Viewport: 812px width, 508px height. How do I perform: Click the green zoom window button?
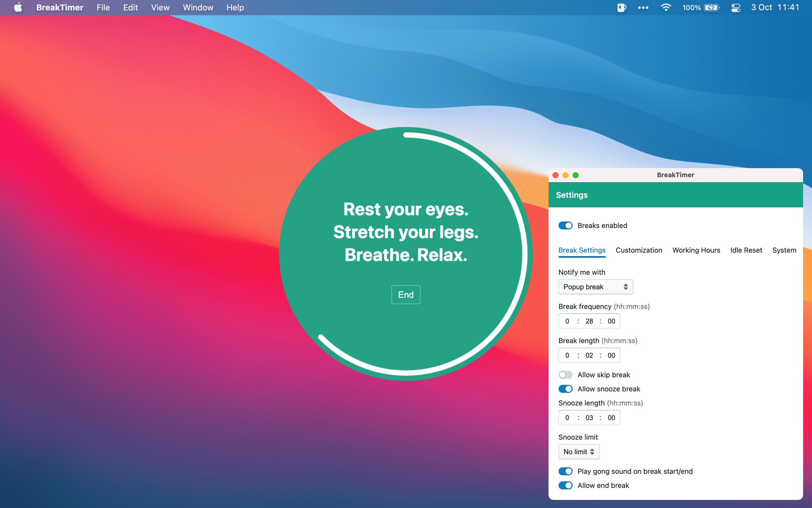point(576,175)
